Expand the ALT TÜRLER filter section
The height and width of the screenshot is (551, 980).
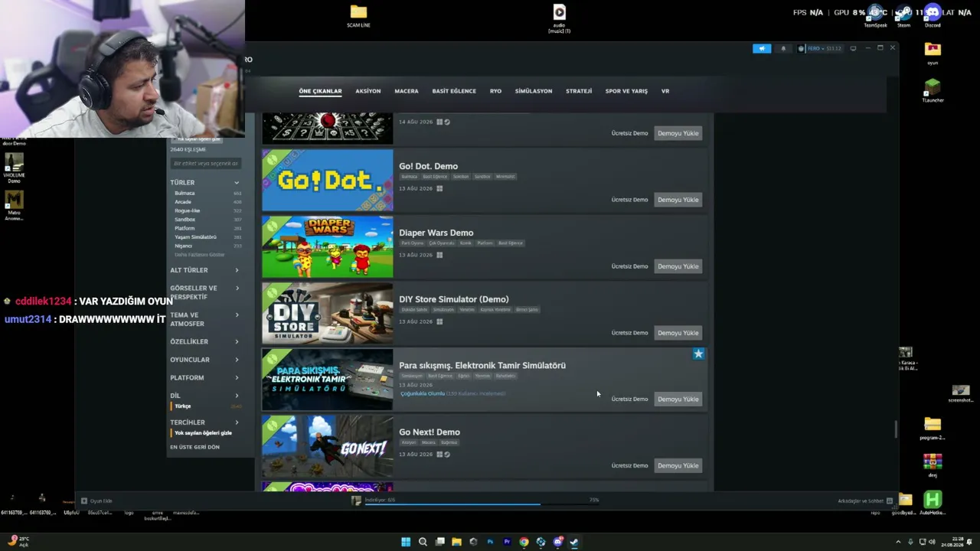pyautogui.click(x=204, y=270)
